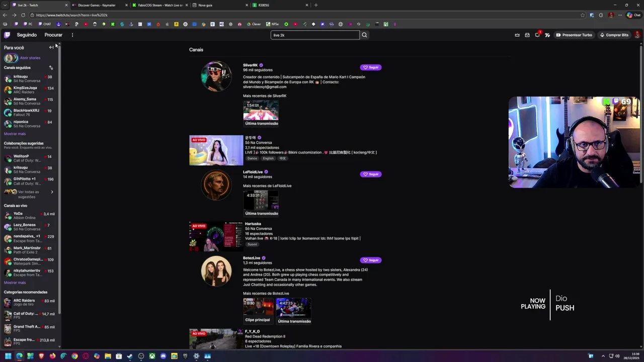This screenshot has height=362, width=644.
Task: Open Discord from the taskbar
Action: coord(163,356)
